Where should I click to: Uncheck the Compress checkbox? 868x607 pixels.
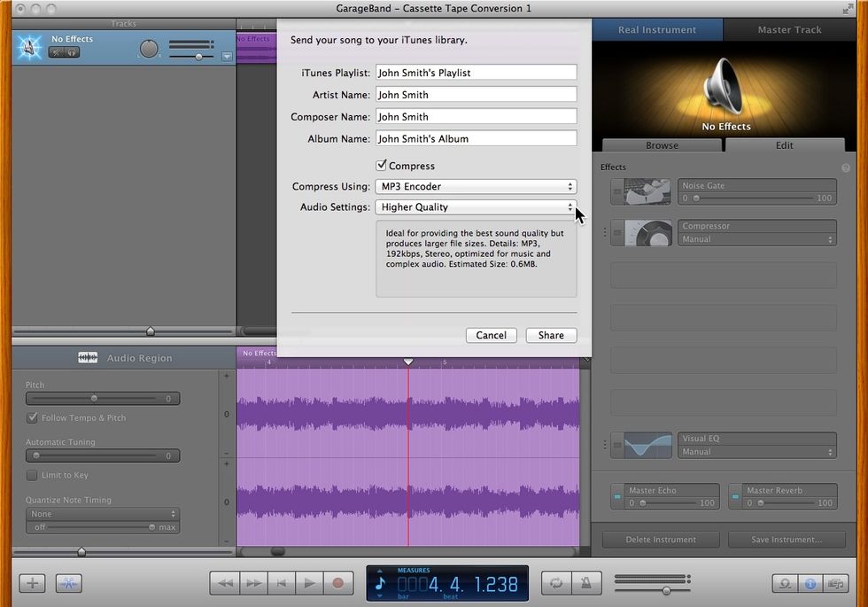[382, 165]
